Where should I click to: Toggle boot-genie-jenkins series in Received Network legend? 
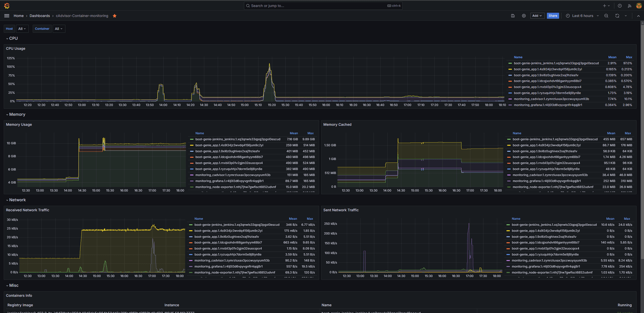pyautogui.click(x=237, y=225)
